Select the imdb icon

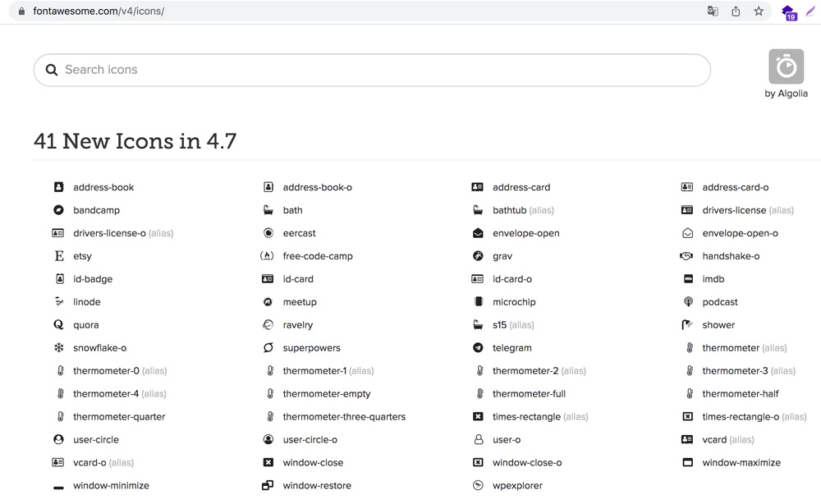pos(689,279)
